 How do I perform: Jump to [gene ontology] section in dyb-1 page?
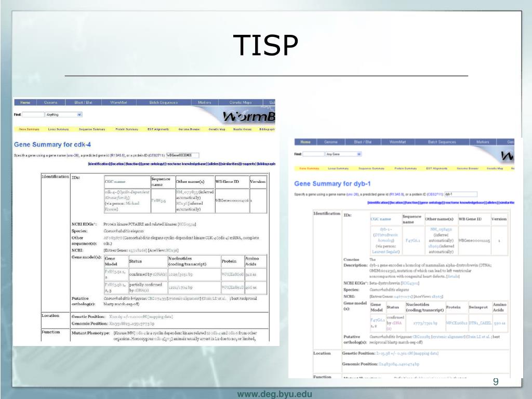(431, 203)
